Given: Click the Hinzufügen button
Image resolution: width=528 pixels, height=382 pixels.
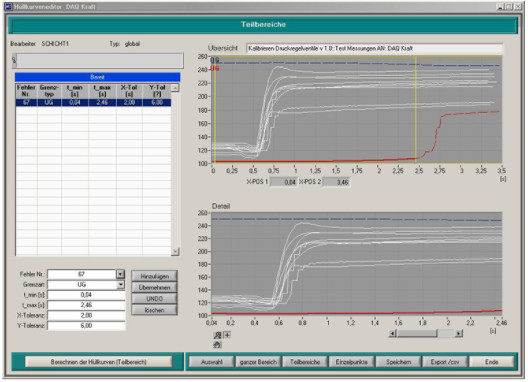Looking at the screenshot, I should (x=154, y=276).
